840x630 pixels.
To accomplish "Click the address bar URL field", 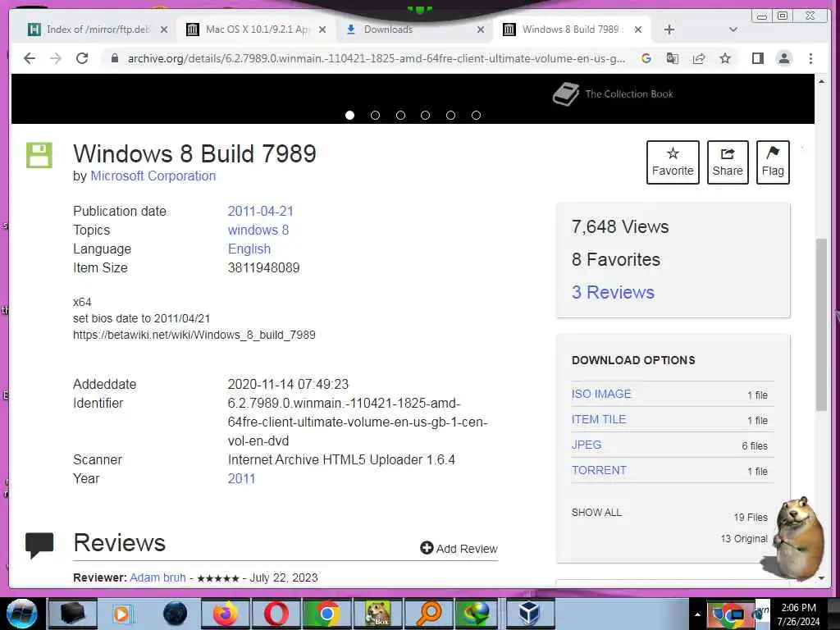I will [x=376, y=58].
